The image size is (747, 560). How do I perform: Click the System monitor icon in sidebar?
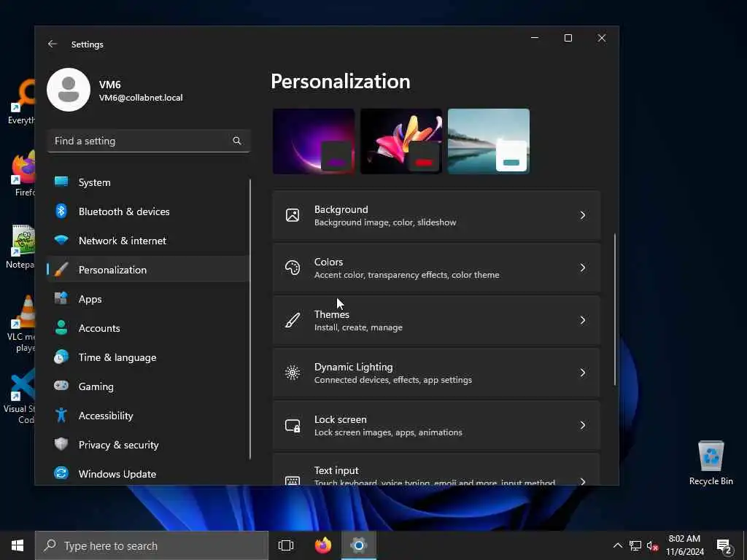(61, 182)
